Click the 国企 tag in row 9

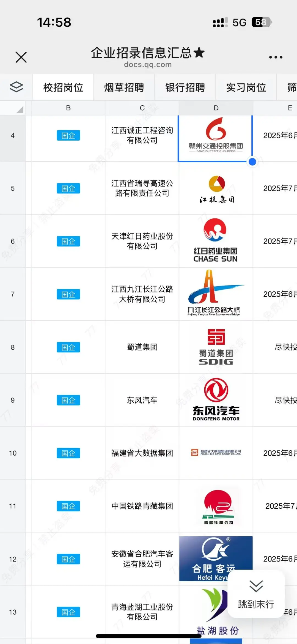(68, 400)
